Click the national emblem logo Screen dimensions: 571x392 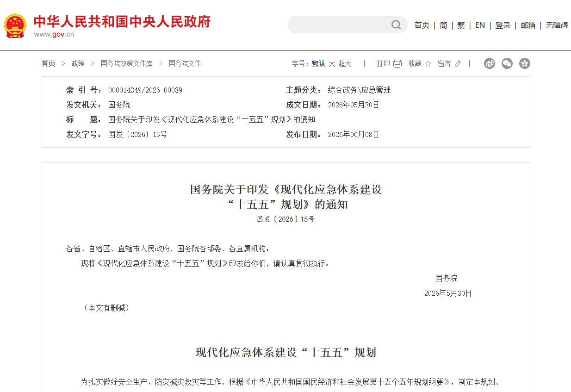click(x=15, y=25)
